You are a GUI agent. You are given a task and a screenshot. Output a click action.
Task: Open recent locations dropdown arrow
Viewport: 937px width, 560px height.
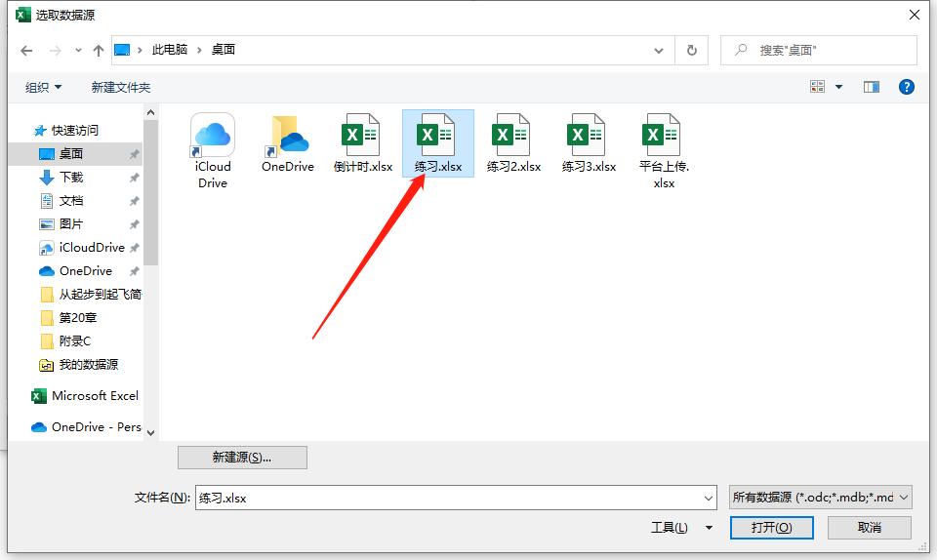[78, 51]
